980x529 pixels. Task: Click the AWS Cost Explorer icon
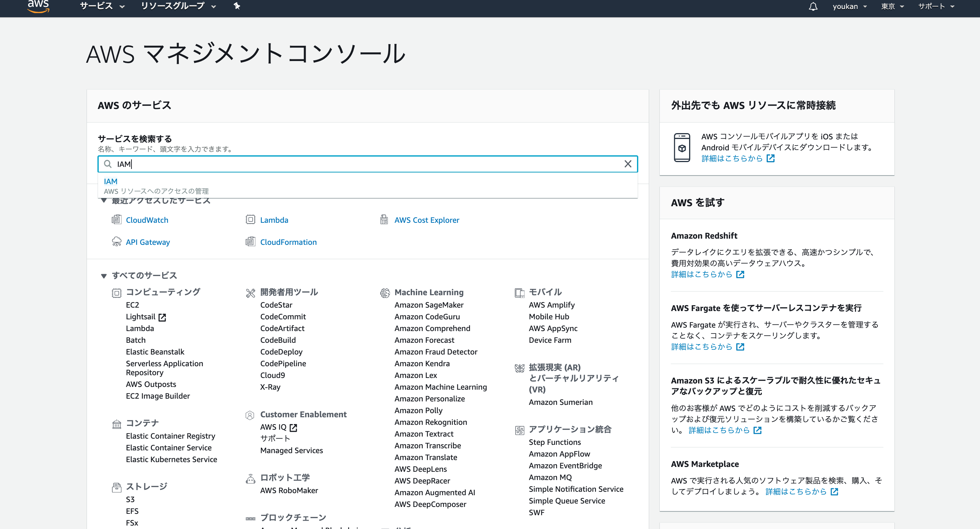point(384,220)
